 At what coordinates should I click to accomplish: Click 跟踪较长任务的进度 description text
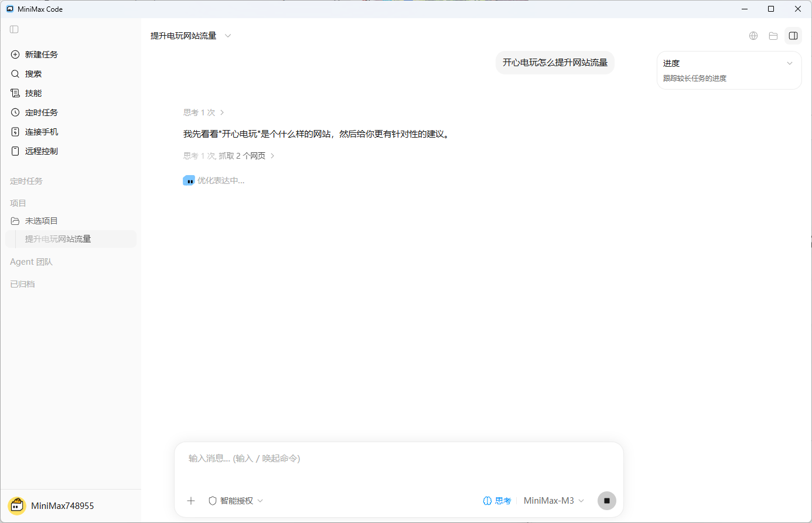(x=695, y=78)
